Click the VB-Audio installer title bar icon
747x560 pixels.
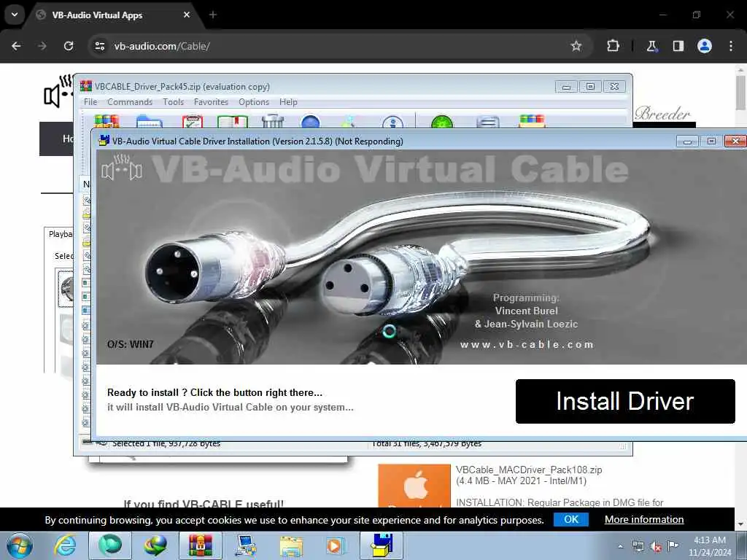[x=104, y=141]
